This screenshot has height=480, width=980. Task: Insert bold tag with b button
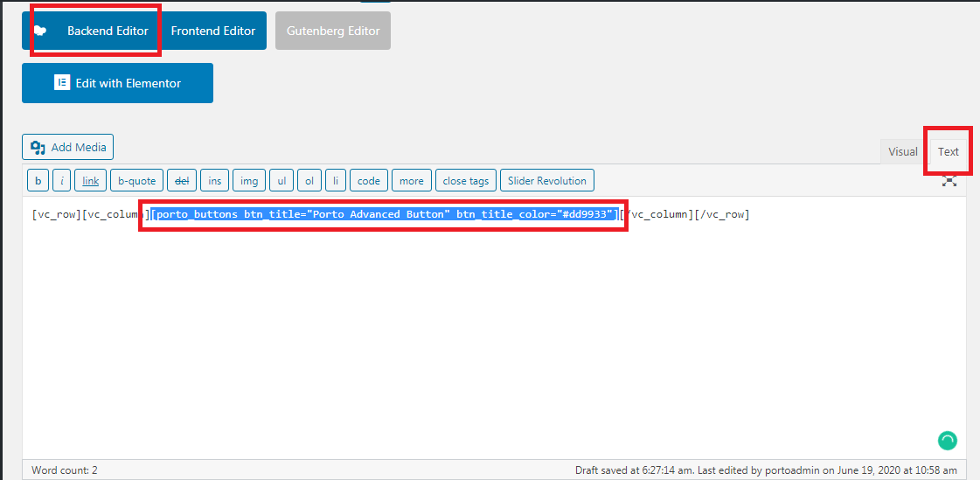click(38, 181)
